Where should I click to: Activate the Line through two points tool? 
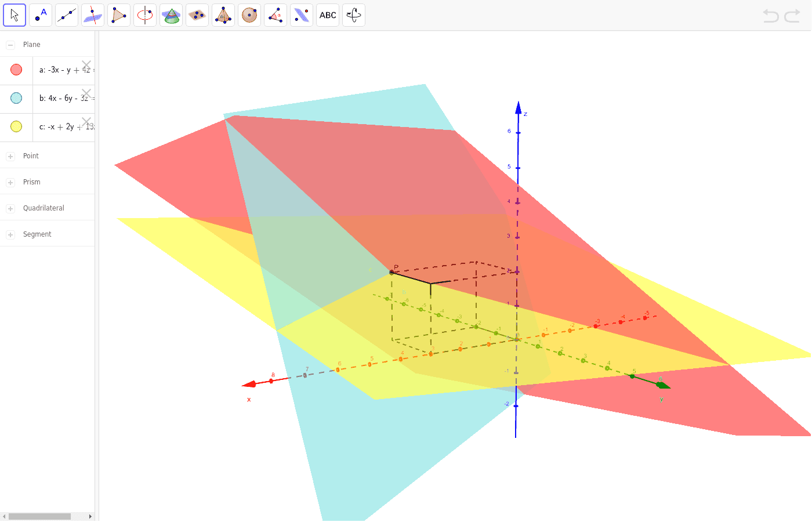66,15
